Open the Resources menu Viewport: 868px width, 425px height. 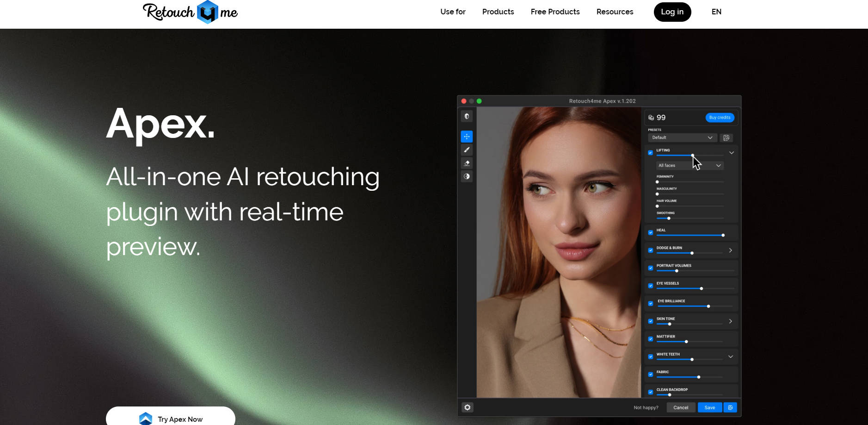[615, 12]
